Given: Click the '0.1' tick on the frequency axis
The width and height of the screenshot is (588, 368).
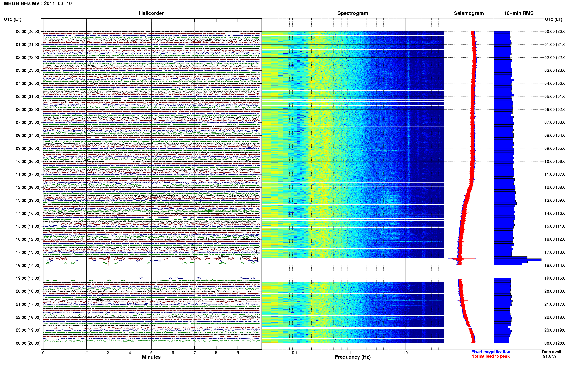Looking at the screenshot, I should coord(295,353).
